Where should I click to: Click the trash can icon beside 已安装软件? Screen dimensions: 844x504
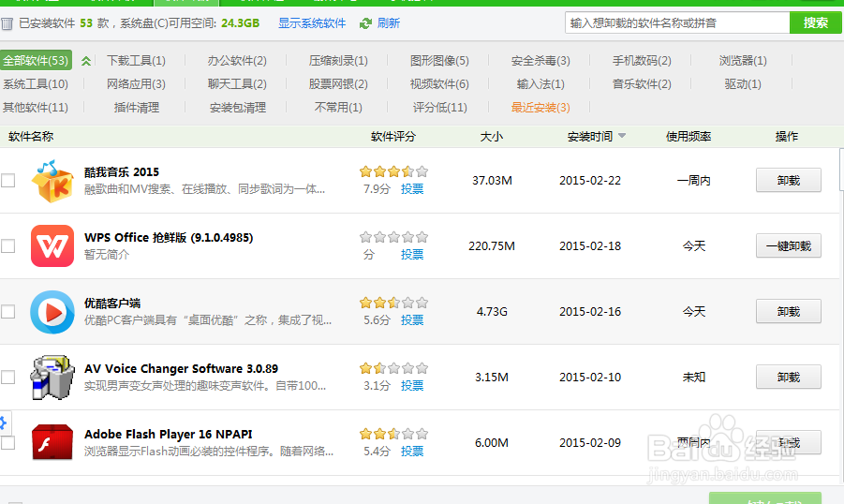click(7, 23)
